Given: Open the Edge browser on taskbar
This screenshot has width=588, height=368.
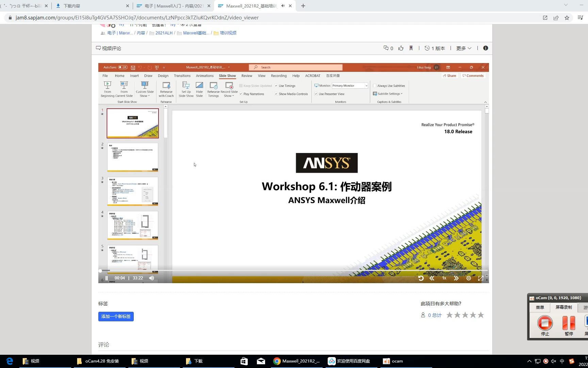Looking at the screenshot, I should (x=10, y=361).
